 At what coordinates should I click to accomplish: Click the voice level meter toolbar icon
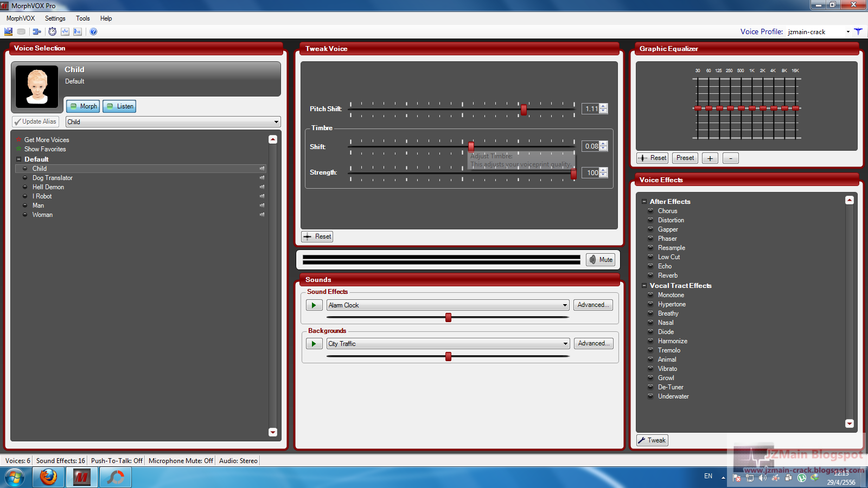78,31
